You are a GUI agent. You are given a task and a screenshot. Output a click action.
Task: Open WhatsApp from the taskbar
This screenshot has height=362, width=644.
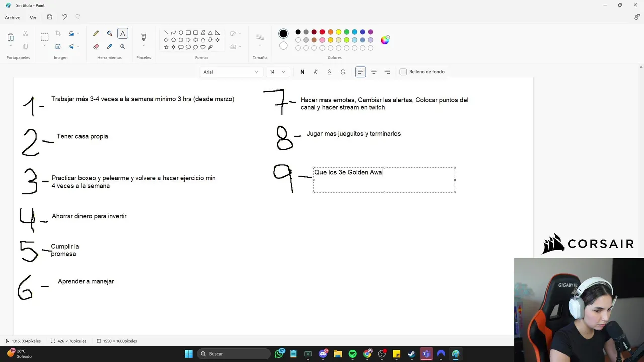[279, 354]
